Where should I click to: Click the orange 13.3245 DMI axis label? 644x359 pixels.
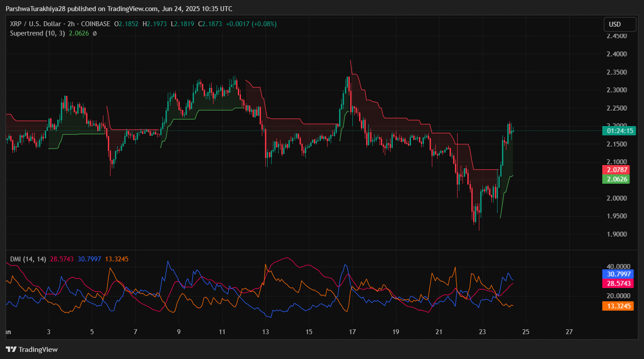pos(617,306)
